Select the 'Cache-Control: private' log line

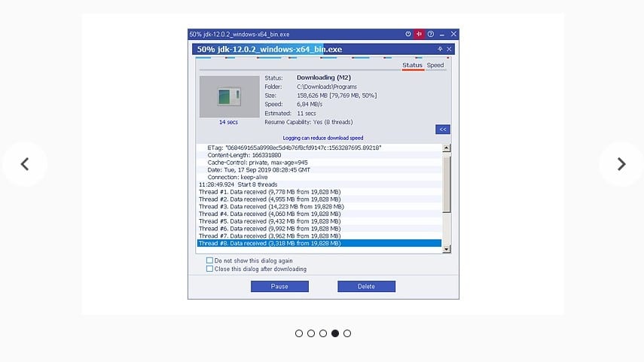(x=319, y=163)
